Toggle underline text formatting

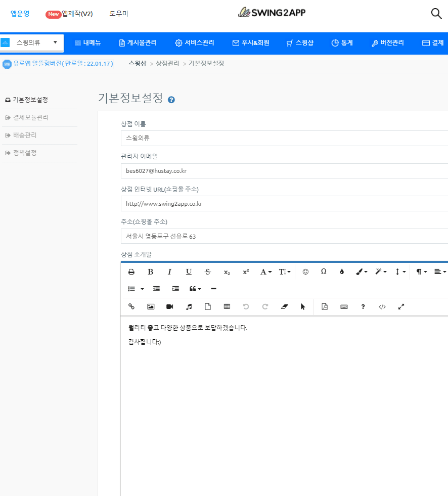189,272
